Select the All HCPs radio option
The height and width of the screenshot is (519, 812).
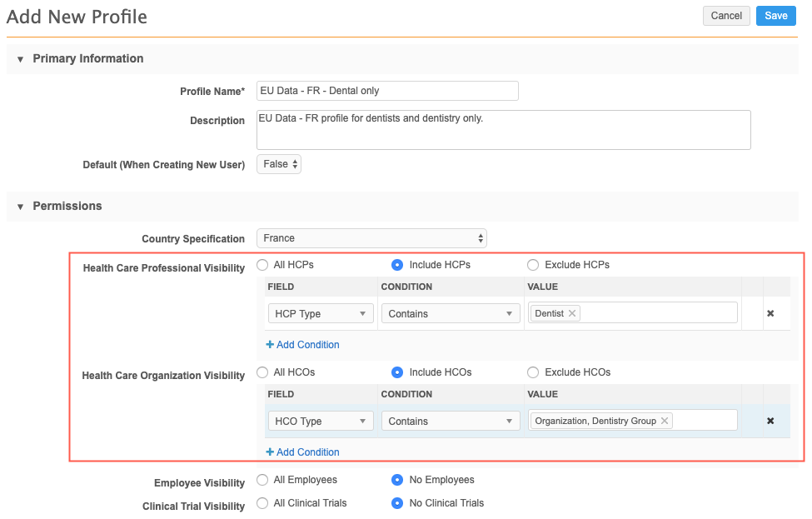click(x=262, y=265)
